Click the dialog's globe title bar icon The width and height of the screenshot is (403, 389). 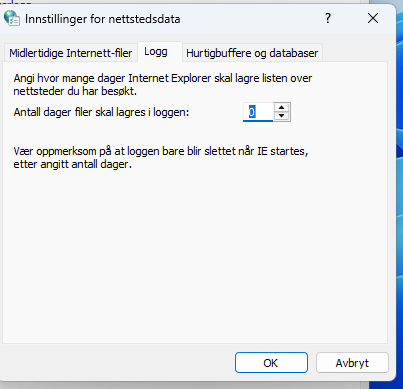[12, 18]
